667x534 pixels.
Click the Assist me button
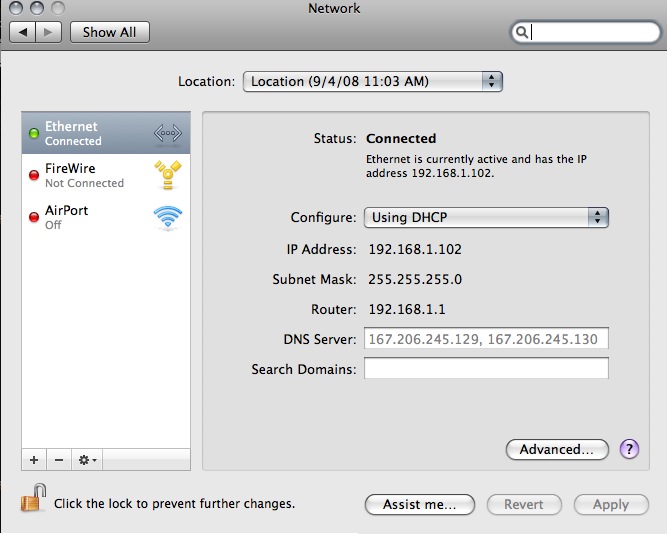[x=419, y=505]
